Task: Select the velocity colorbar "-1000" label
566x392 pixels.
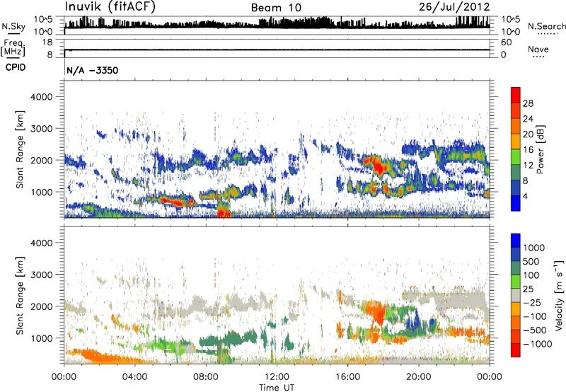Action: click(x=538, y=344)
